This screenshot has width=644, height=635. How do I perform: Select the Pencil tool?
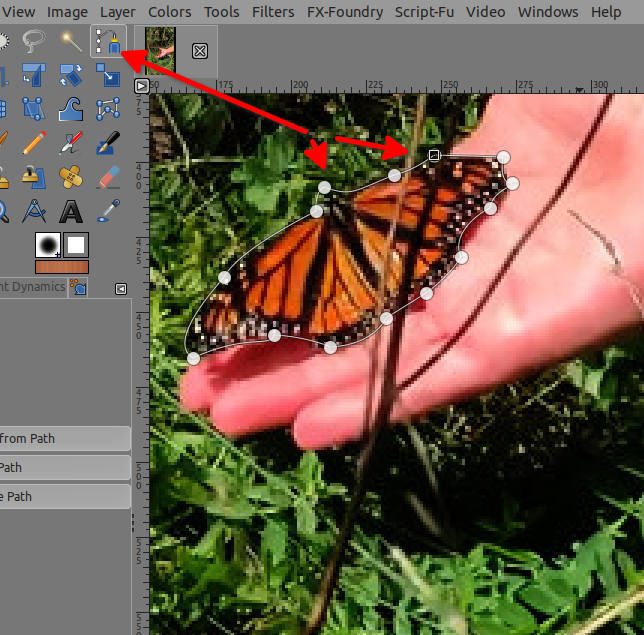tap(34, 143)
